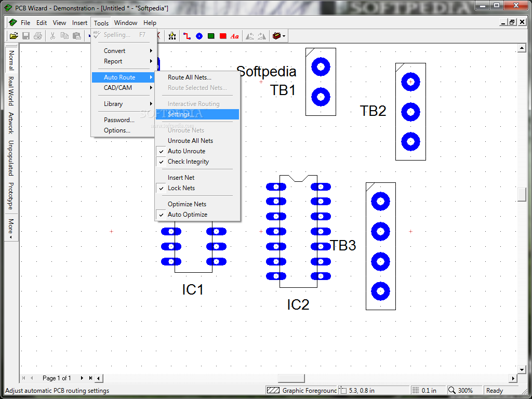Open Options... from Tools menu

pos(124,130)
